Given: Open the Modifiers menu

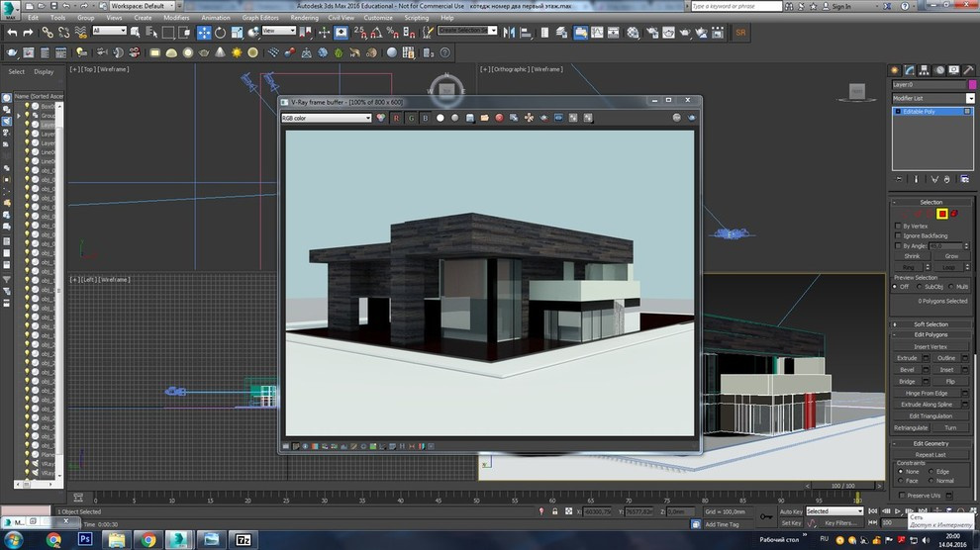Looking at the screenshot, I should [x=176, y=18].
